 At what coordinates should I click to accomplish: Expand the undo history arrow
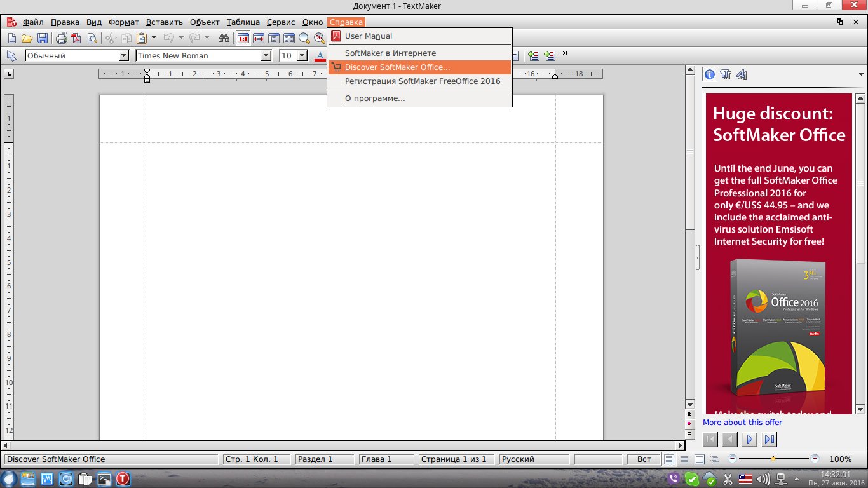181,38
